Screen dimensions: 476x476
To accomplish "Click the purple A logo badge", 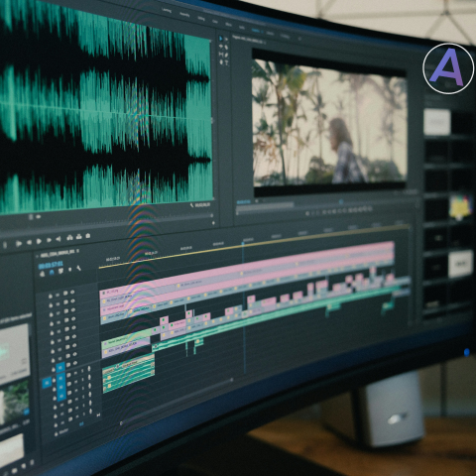I will 448,68.
